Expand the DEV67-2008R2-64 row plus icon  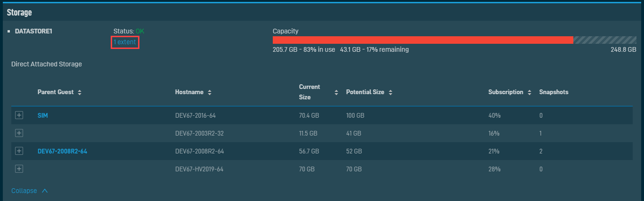click(19, 151)
